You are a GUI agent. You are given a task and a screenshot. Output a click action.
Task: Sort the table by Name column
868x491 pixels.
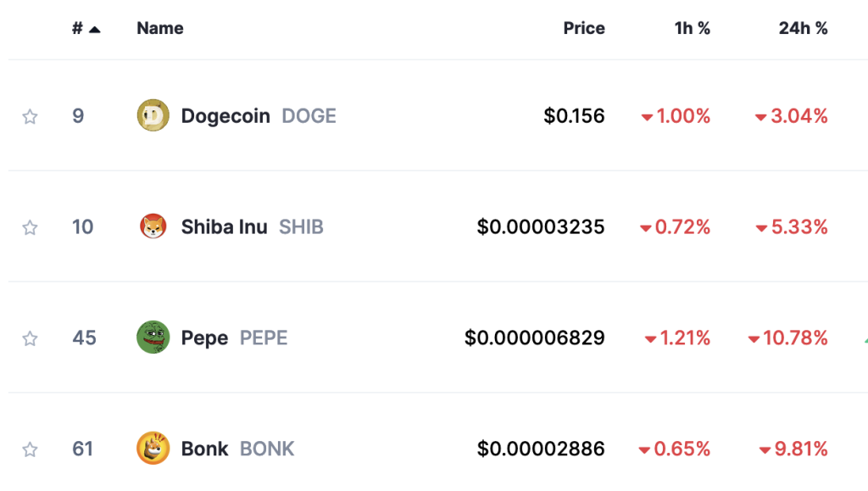pyautogui.click(x=160, y=28)
